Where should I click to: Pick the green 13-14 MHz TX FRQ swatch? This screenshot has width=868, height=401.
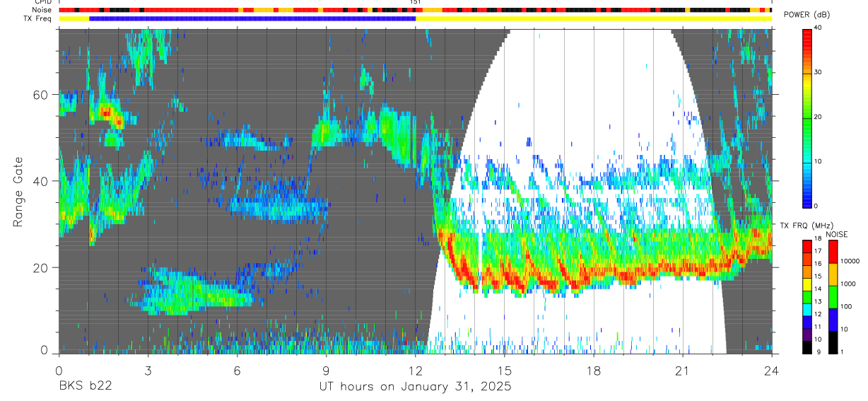click(807, 296)
